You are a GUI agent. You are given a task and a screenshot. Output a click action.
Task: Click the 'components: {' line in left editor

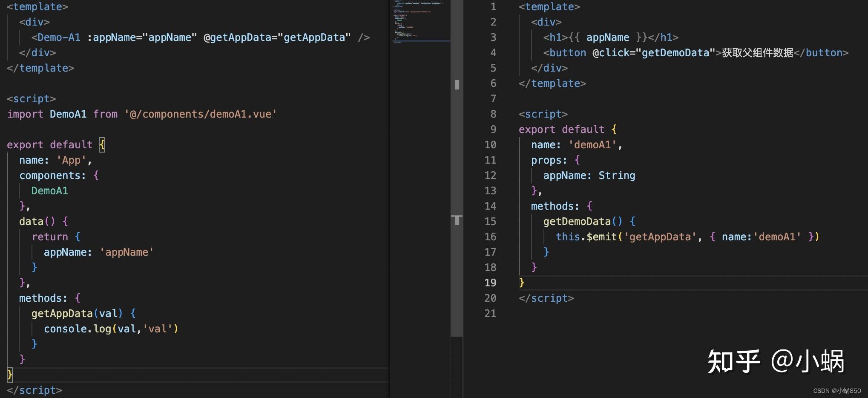pos(59,176)
